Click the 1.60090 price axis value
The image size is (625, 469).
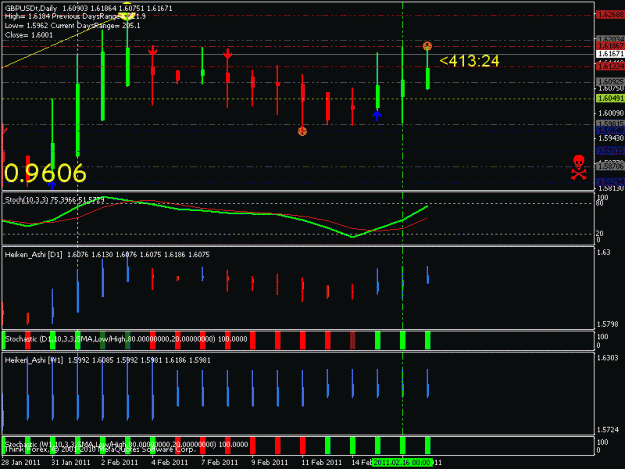point(611,114)
